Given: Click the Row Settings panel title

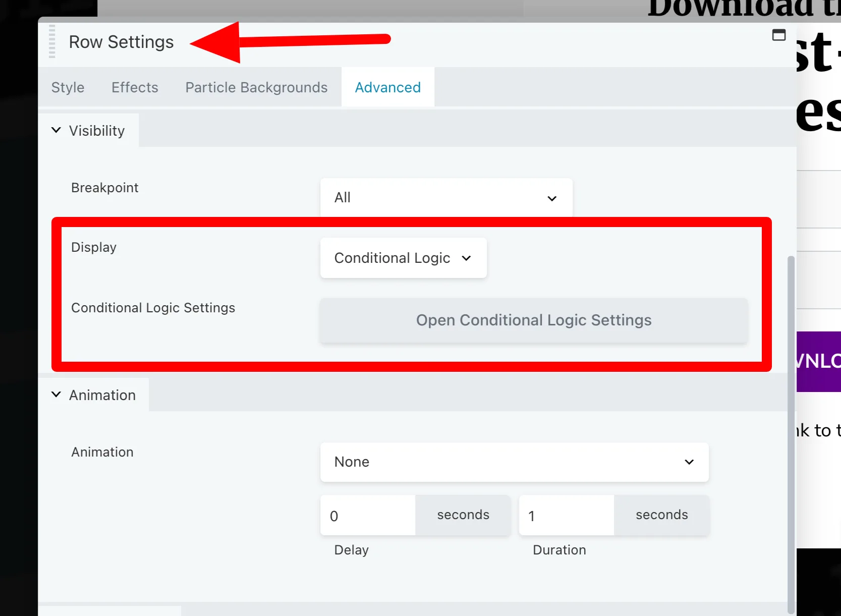Looking at the screenshot, I should tap(121, 42).
